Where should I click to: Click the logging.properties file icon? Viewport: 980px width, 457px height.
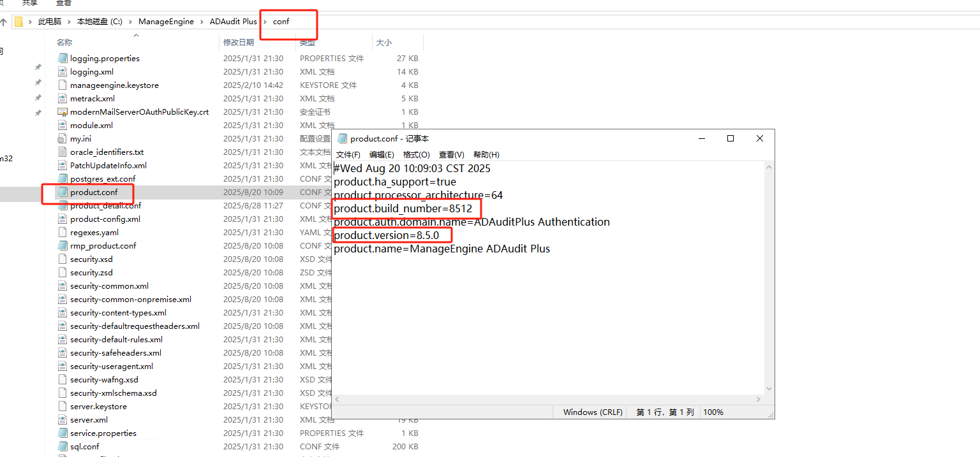point(62,58)
